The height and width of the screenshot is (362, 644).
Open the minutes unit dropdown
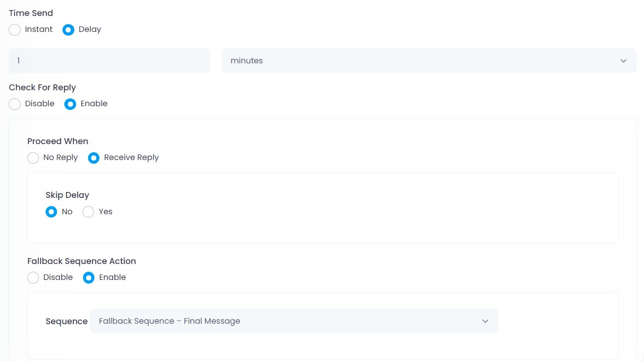tap(429, 61)
